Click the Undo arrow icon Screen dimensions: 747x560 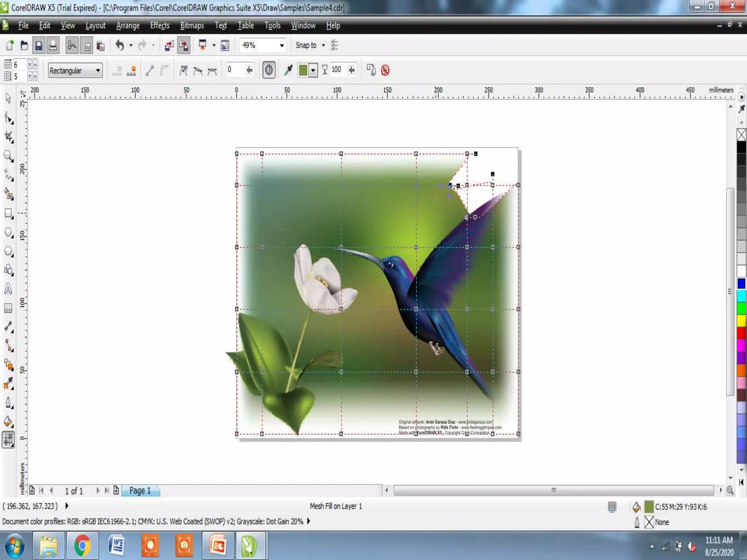pos(120,46)
